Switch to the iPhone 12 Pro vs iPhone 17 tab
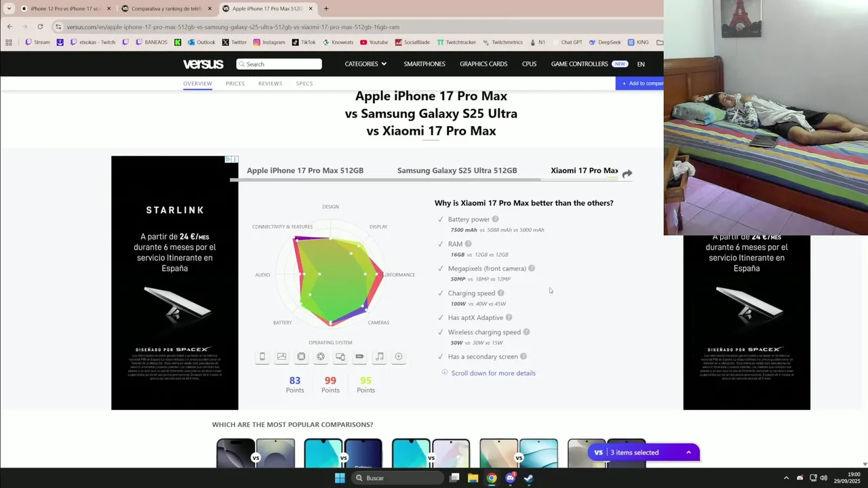The image size is (868, 488). pos(64,9)
